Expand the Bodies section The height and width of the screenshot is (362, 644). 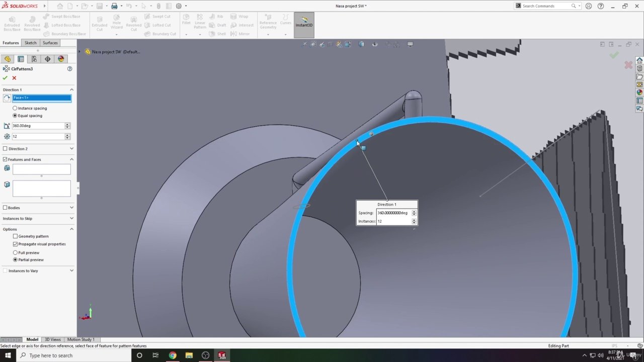pyautogui.click(x=71, y=208)
